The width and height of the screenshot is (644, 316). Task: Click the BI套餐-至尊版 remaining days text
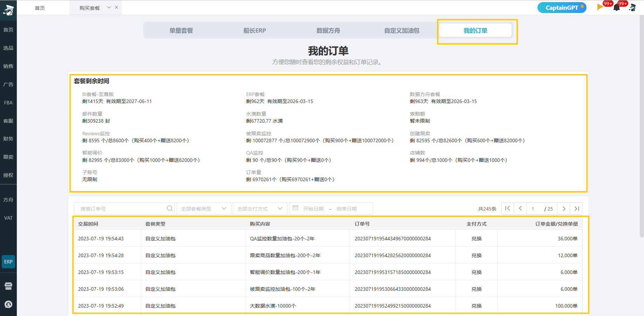click(x=117, y=101)
